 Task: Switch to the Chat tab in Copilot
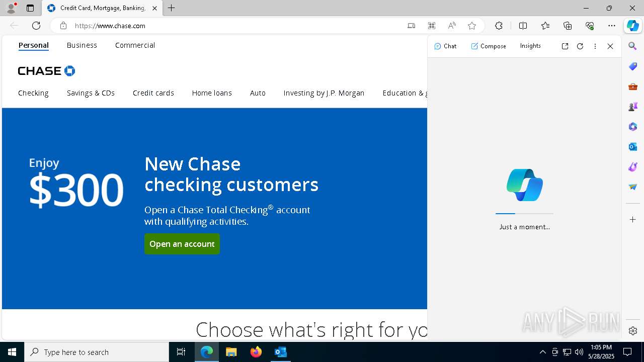(x=445, y=46)
